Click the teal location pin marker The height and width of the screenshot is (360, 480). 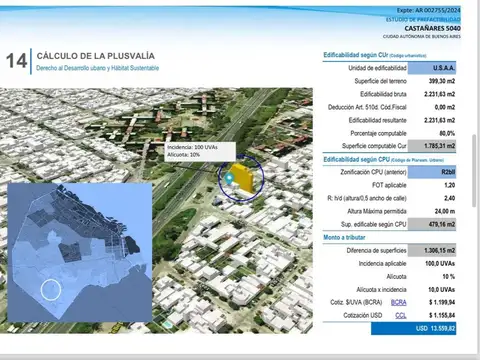click(229, 179)
